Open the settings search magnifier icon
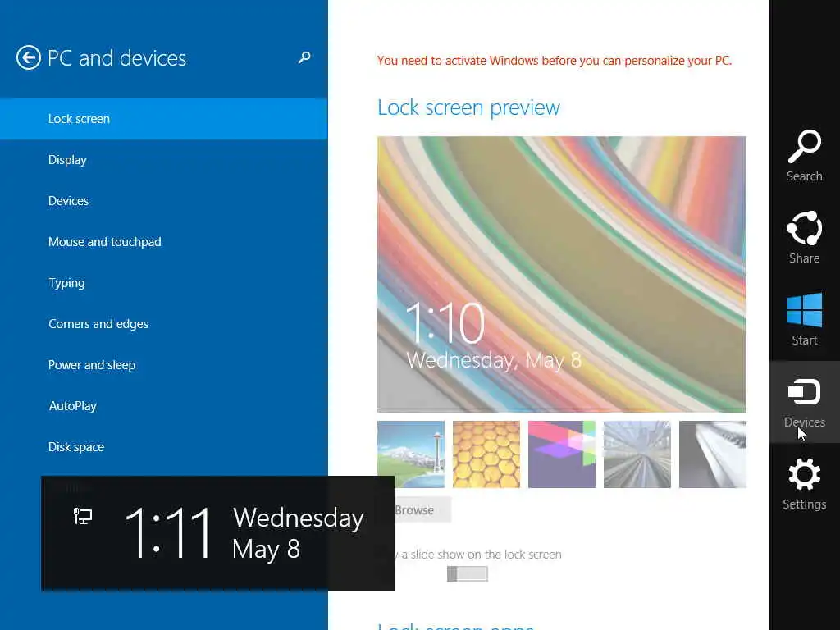This screenshot has height=630, width=840. 304,57
